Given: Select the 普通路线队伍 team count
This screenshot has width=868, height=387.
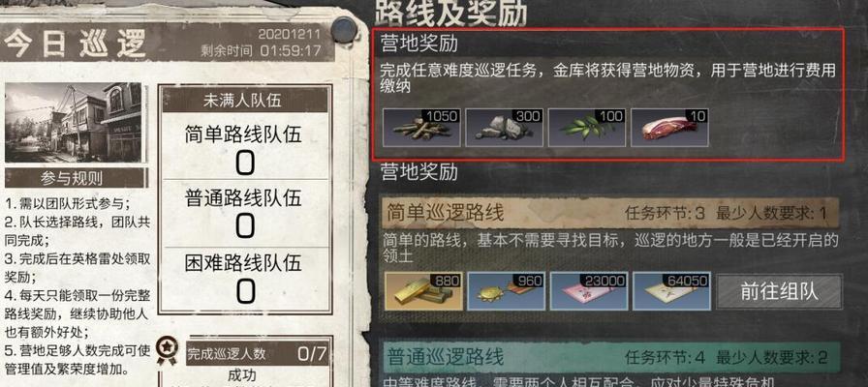Looking at the screenshot, I should pyautogui.click(x=245, y=212).
